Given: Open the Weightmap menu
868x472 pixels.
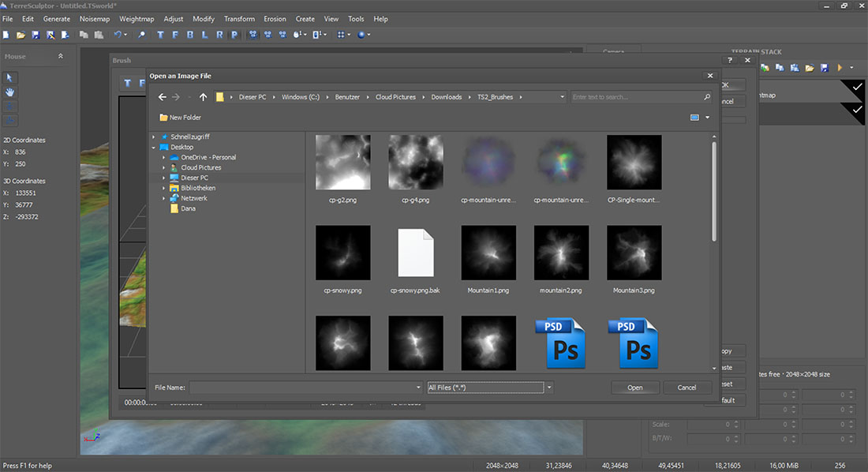Looking at the screenshot, I should pyautogui.click(x=137, y=19).
